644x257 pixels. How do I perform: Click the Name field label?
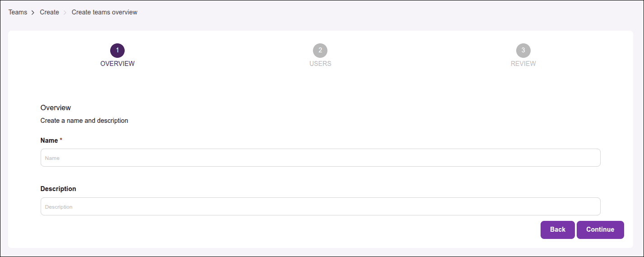click(x=49, y=140)
